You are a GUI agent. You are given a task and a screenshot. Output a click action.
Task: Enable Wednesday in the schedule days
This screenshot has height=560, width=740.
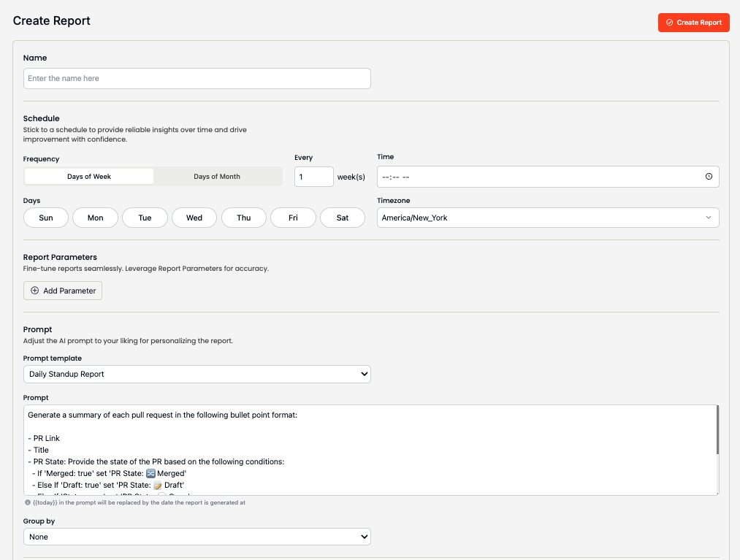point(194,218)
